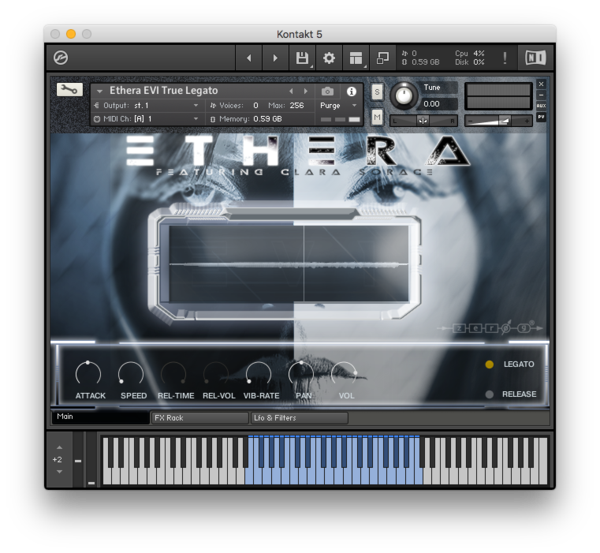Click the pitch bend wheel left of keyboard
The height and width of the screenshot is (553, 600).
78,460
